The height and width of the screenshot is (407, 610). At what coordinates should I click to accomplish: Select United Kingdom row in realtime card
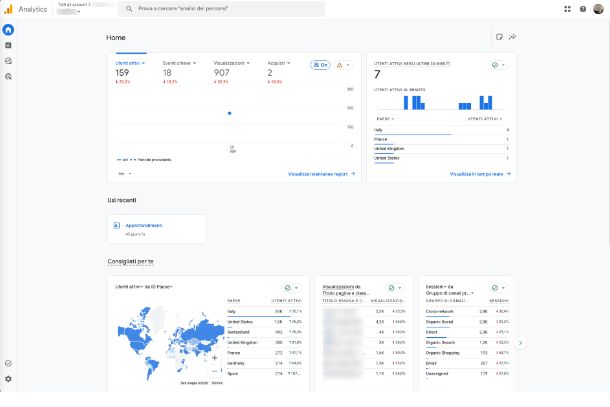click(x=441, y=149)
